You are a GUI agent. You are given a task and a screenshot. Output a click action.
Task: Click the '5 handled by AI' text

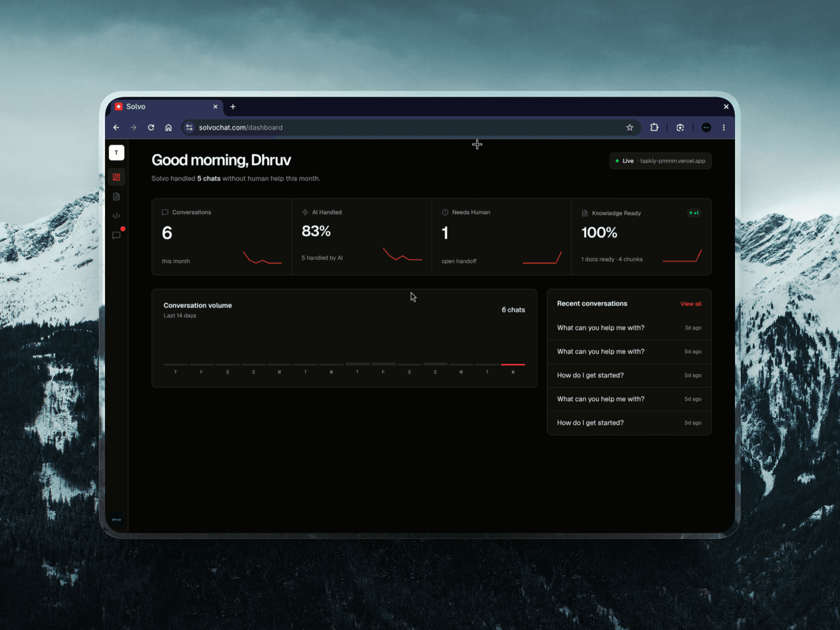tap(322, 258)
